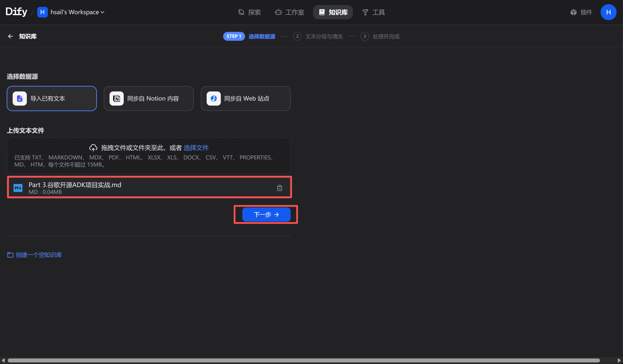Image resolution: width=623 pixels, height=364 pixels.
Task: Click the horizontal scrollbar
Action: (x=303, y=360)
